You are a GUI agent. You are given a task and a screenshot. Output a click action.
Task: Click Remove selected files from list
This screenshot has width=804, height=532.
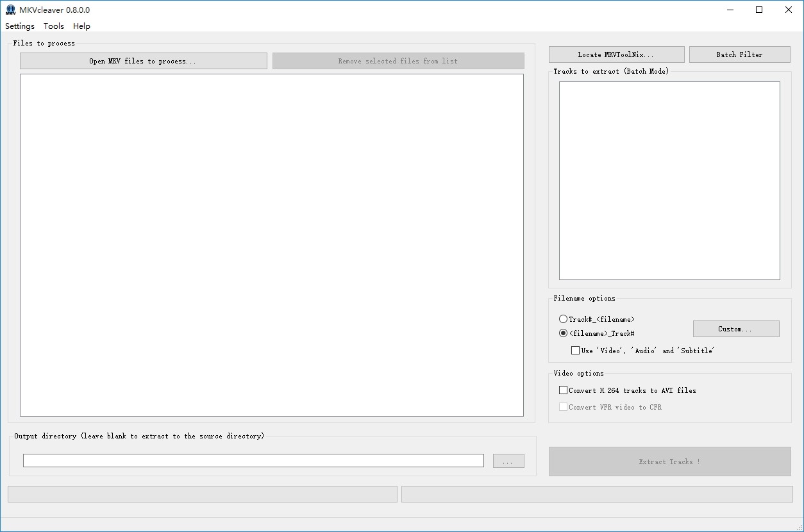pyautogui.click(x=398, y=60)
